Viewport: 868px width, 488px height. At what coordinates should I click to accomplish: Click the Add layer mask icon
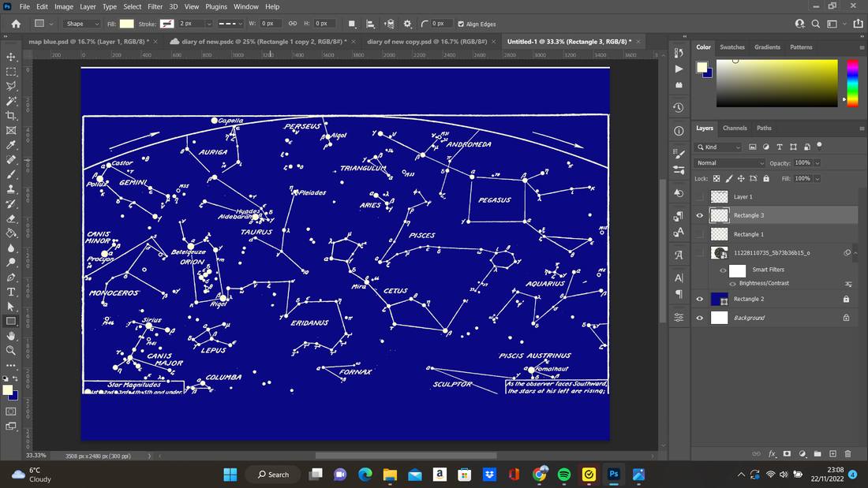(787, 453)
